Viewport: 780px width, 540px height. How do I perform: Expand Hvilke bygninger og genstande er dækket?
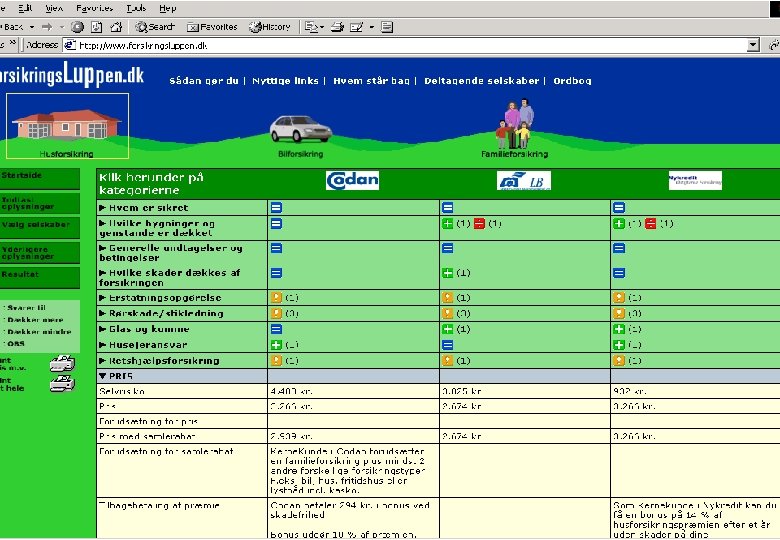[157, 228]
